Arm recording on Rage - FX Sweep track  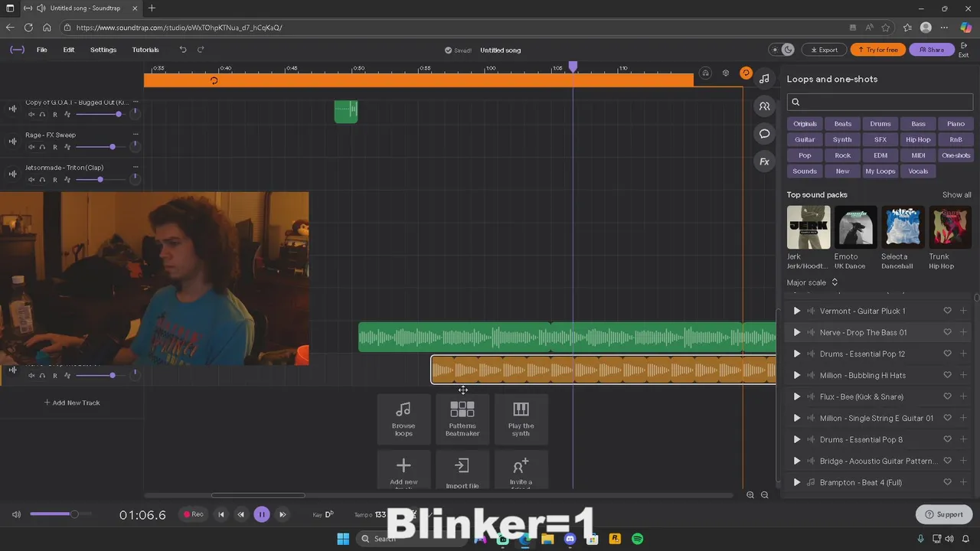pos(55,147)
